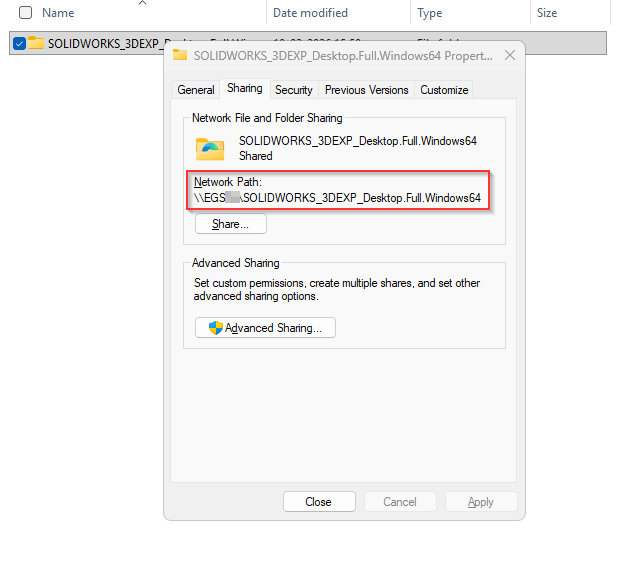Switch to the General tab

click(196, 90)
